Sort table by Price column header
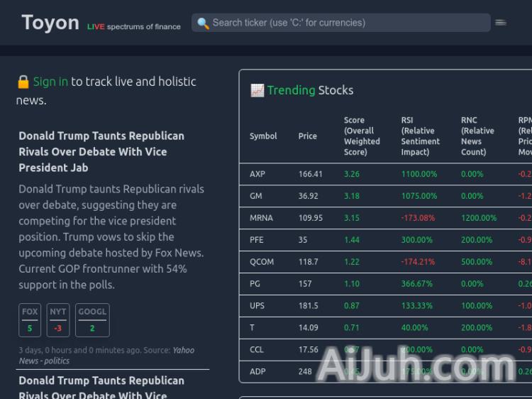This screenshot has height=399, width=532. 307,136
